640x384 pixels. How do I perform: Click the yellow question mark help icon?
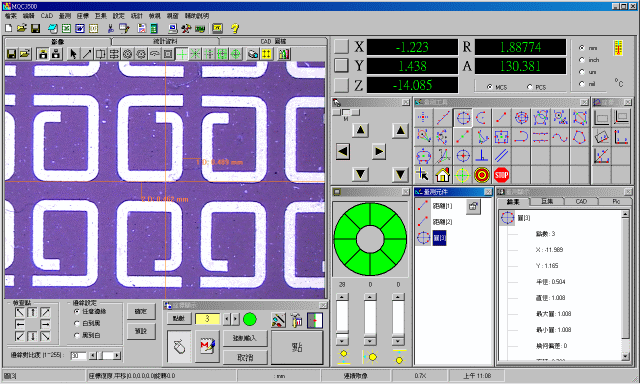pos(235,28)
